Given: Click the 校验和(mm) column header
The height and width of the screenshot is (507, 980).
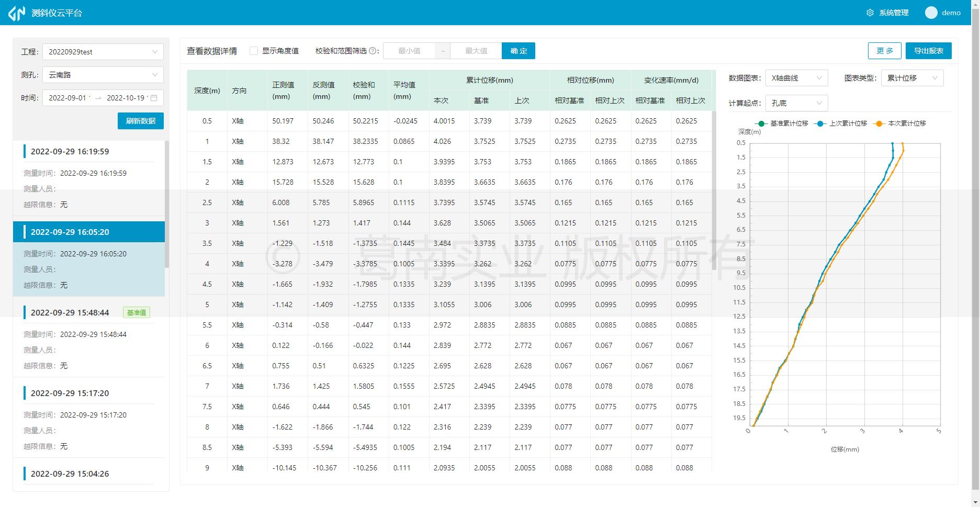Looking at the screenshot, I should [x=368, y=91].
